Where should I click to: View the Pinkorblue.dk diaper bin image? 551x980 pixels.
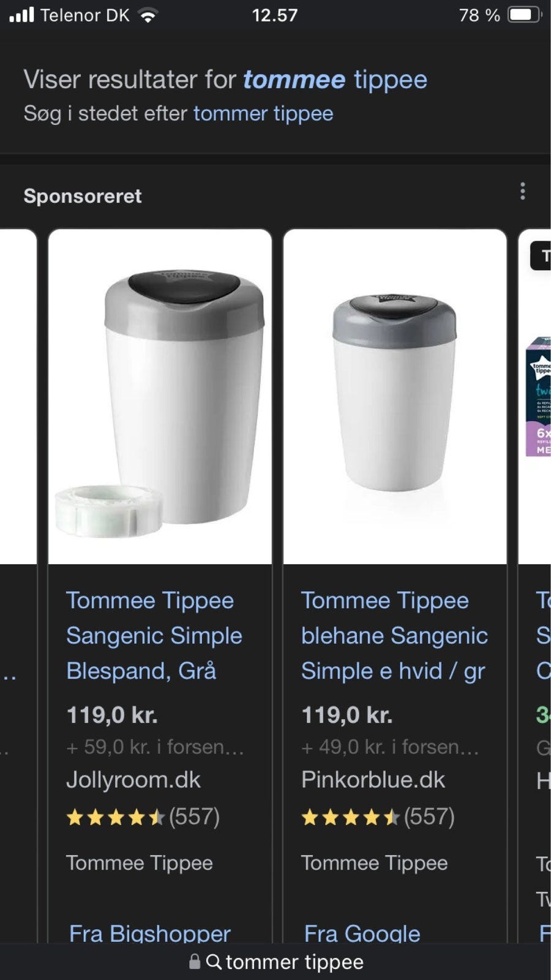pyautogui.click(x=395, y=397)
